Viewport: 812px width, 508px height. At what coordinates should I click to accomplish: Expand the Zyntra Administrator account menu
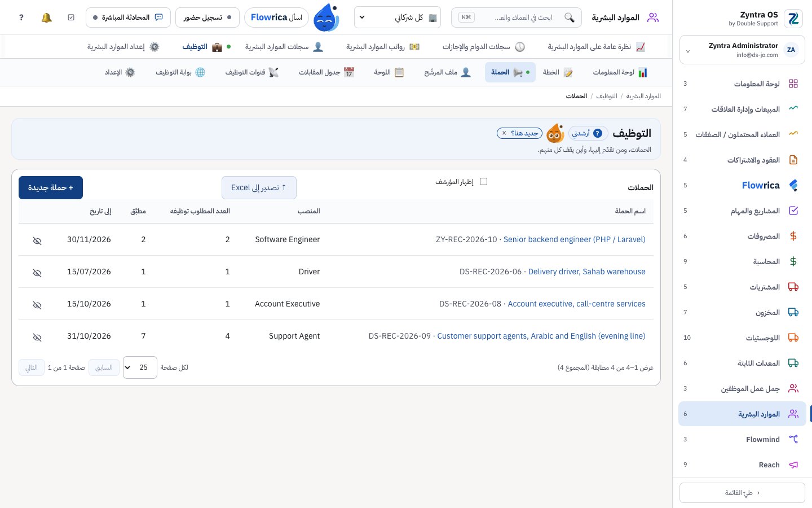(742, 50)
